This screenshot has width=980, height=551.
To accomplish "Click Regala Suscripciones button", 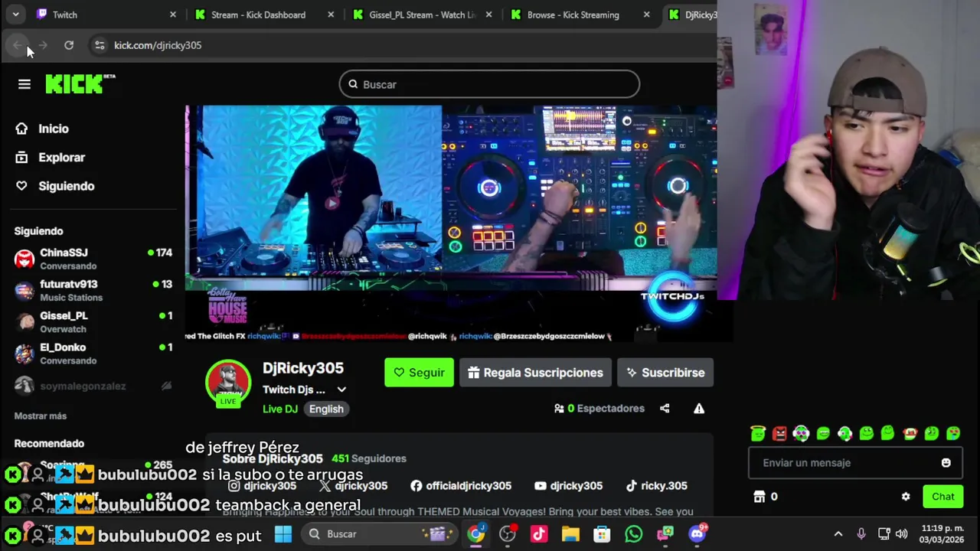I will click(x=535, y=373).
